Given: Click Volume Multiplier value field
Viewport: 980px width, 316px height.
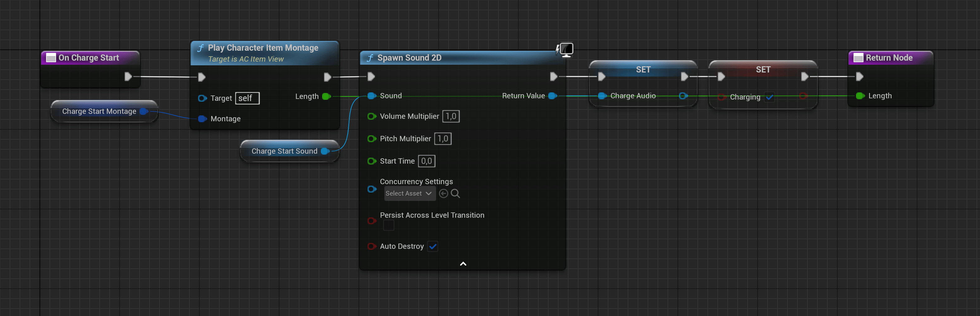Looking at the screenshot, I should 451,116.
